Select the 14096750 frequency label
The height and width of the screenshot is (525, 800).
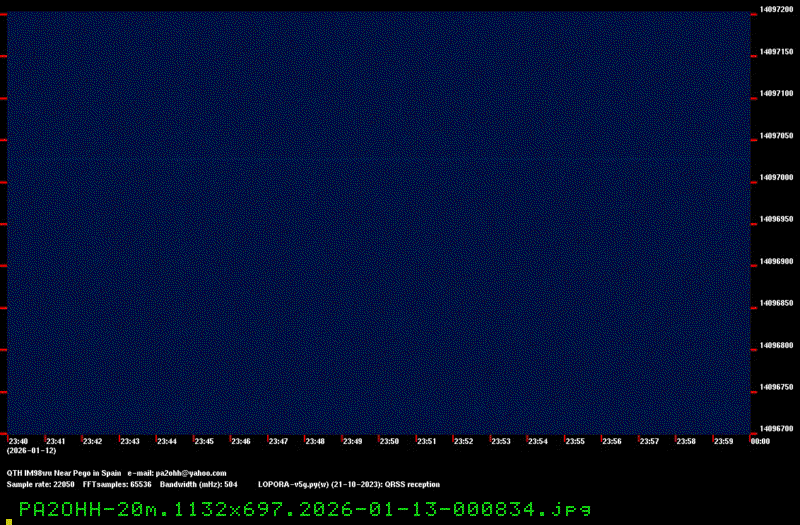pos(777,387)
